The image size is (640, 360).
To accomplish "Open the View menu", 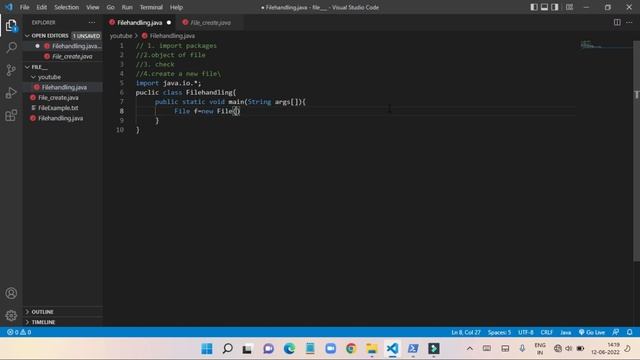I will pyautogui.click(x=93, y=7).
